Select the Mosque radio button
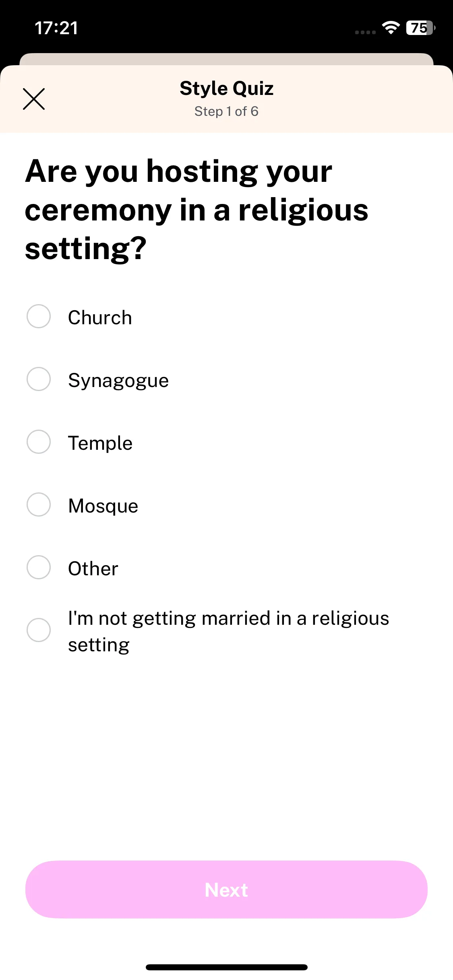453x980 pixels. pyautogui.click(x=39, y=504)
